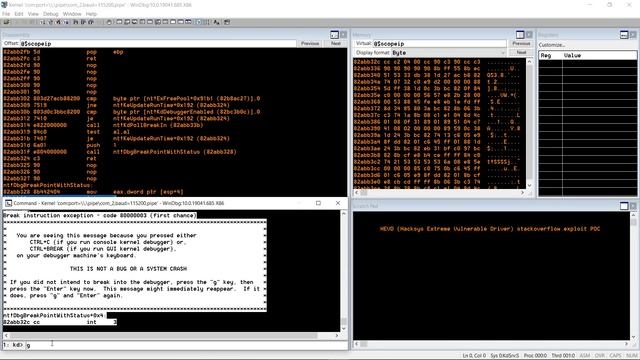640x360 pixels.
Task: Maximize the floating Command window
Action: pos(318,203)
